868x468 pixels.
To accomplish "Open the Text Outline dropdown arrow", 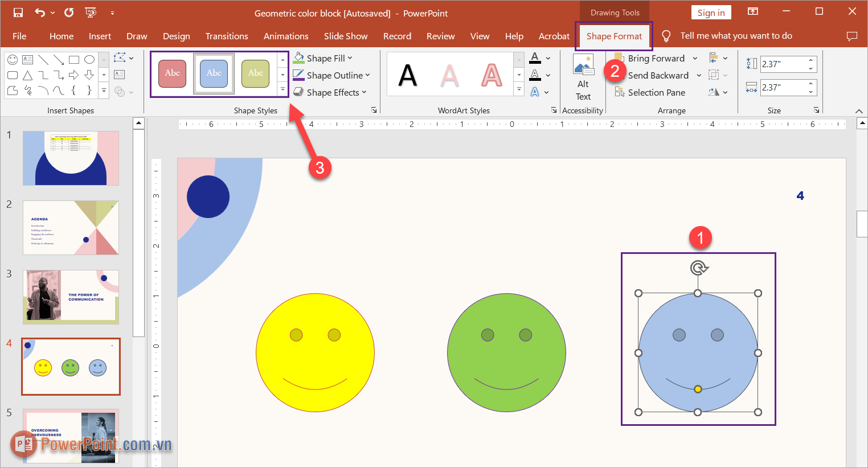I will (548, 75).
